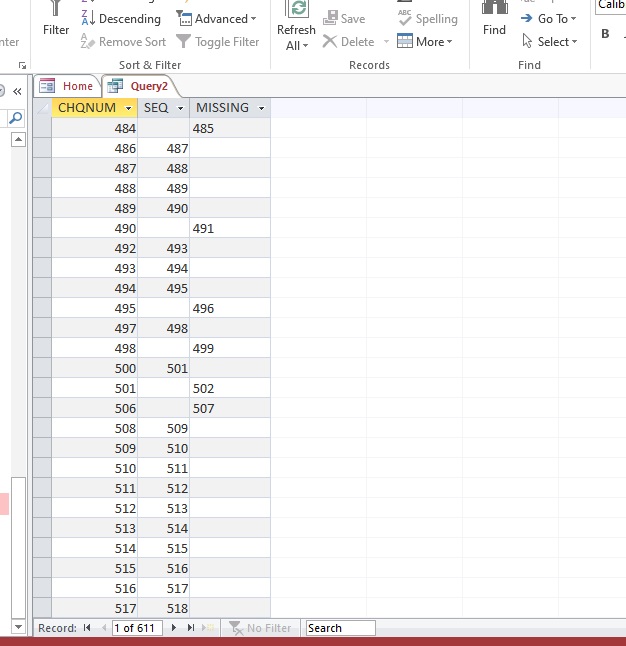
Task: Click the Delete record button
Action: tap(349, 42)
